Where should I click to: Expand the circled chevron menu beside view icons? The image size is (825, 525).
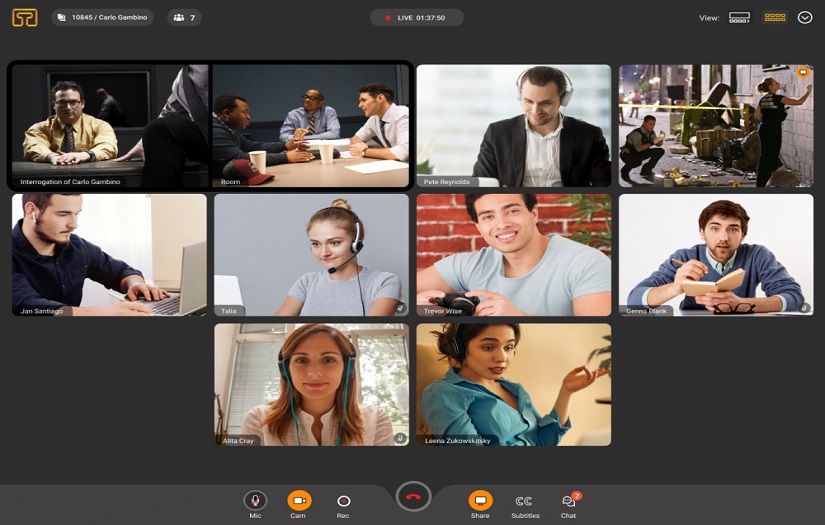coord(805,17)
